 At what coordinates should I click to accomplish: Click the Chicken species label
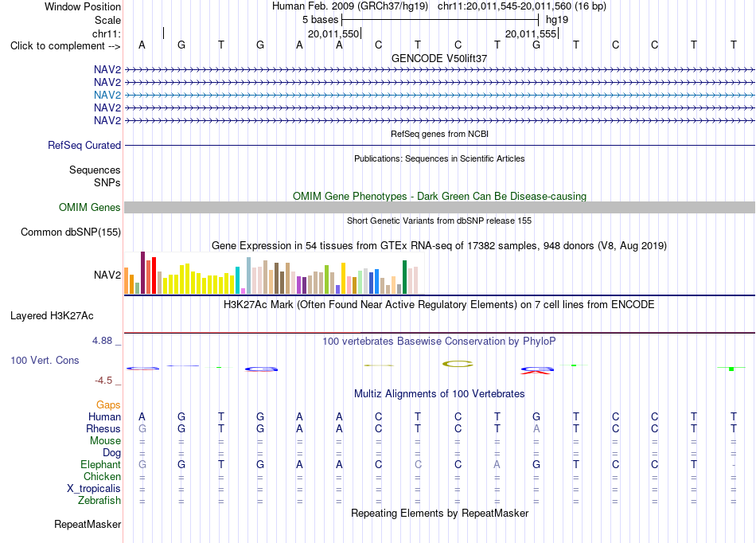point(102,476)
